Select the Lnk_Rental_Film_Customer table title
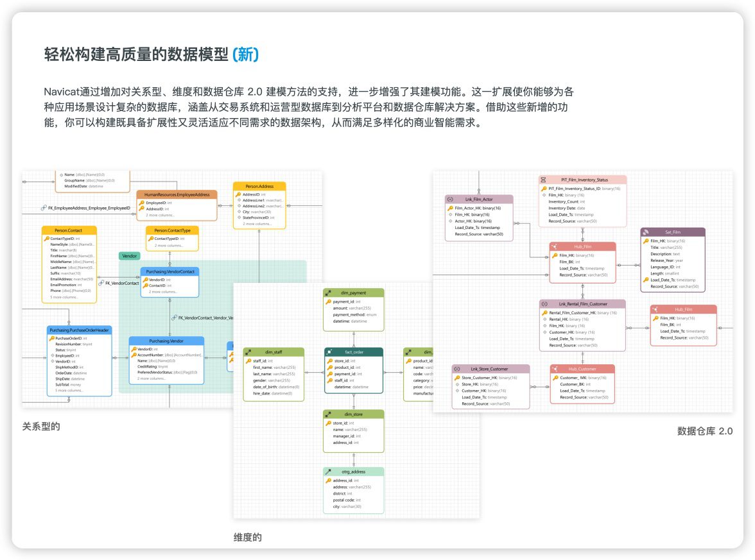Viewport: 755px width, 560px height. (x=583, y=303)
